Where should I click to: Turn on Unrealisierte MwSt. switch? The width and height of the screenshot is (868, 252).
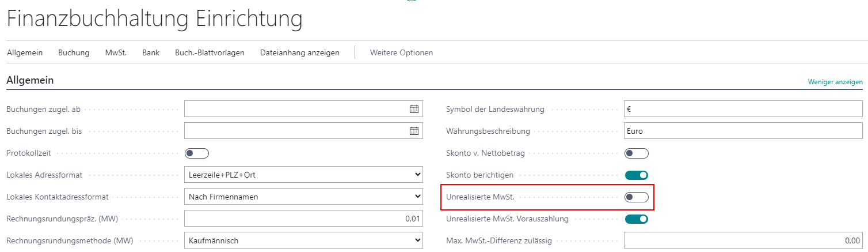pos(636,197)
